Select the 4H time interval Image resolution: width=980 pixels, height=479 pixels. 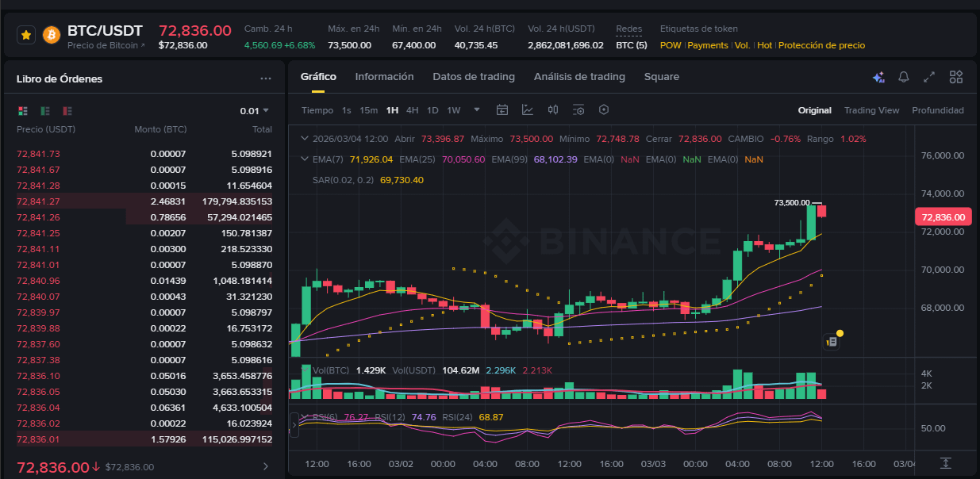point(413,110)
